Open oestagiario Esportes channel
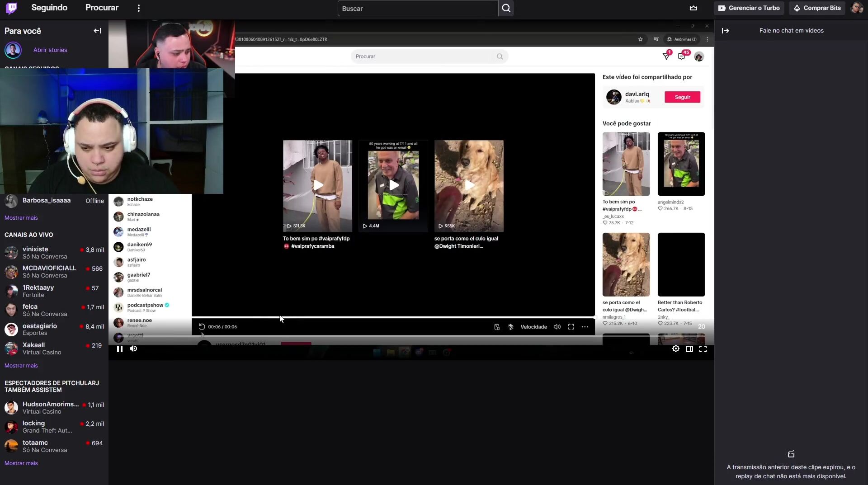868x485 pixels. [54, 330]
